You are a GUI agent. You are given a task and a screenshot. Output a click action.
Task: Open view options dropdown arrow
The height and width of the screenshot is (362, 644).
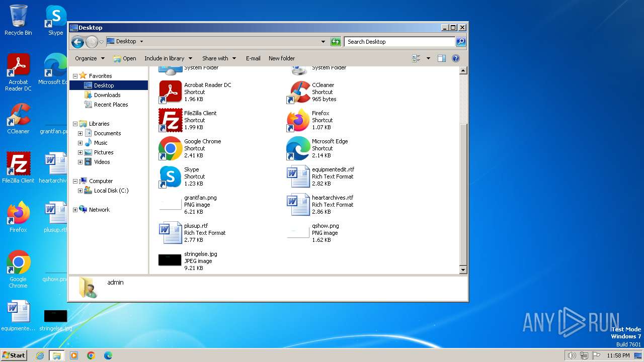click(x=428, y=58)
